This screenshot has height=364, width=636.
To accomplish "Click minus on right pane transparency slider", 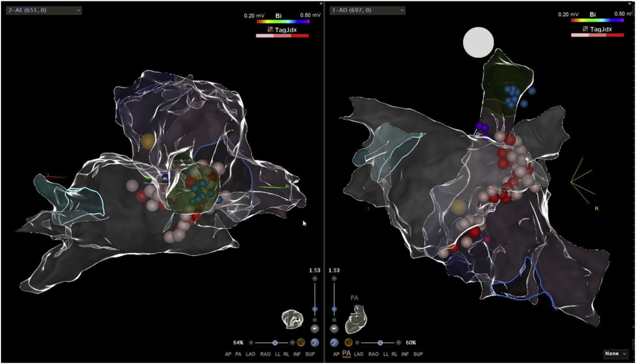I will click(x=357, y=343).
